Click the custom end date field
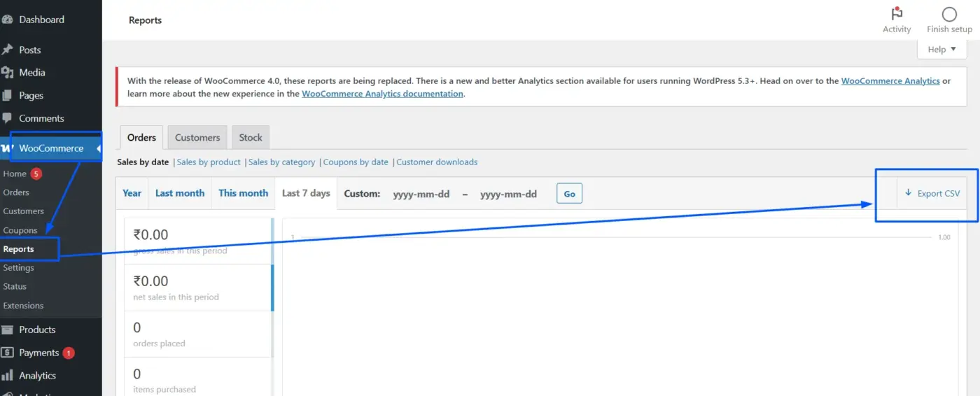Screen dimensions: 980x396 [x=508, y=194]
